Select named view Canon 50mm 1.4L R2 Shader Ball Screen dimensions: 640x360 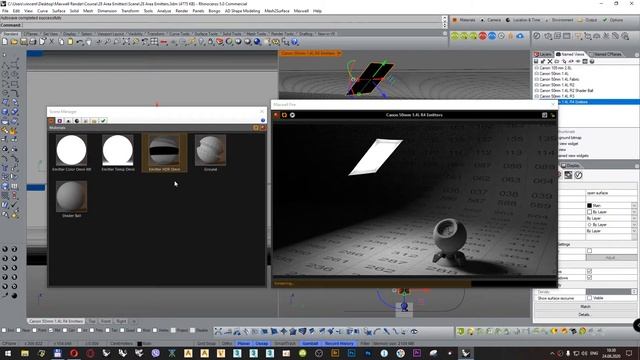pyautogui.click(x=567, y=91)
